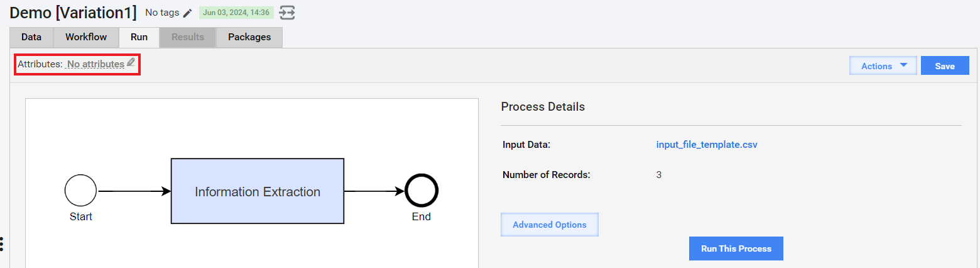Viewport: 980px width, 268px height.
Task: Click the No attributes editable text
Action: (95, 64)
